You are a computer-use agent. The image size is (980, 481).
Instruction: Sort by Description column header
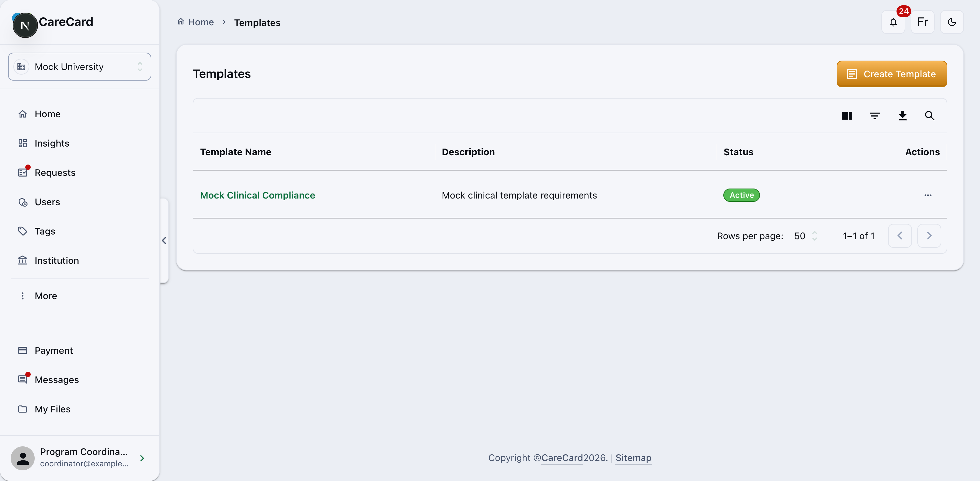(468, 152)
